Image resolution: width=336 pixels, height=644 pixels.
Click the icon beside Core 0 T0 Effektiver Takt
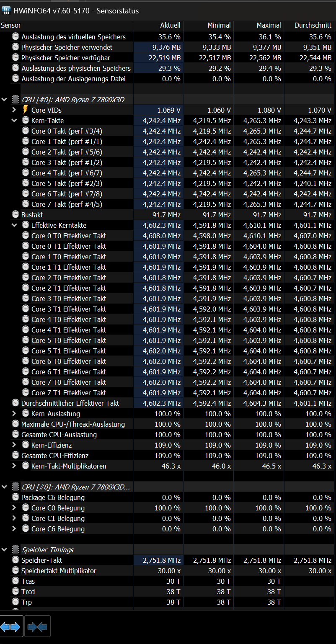point(26,236)
